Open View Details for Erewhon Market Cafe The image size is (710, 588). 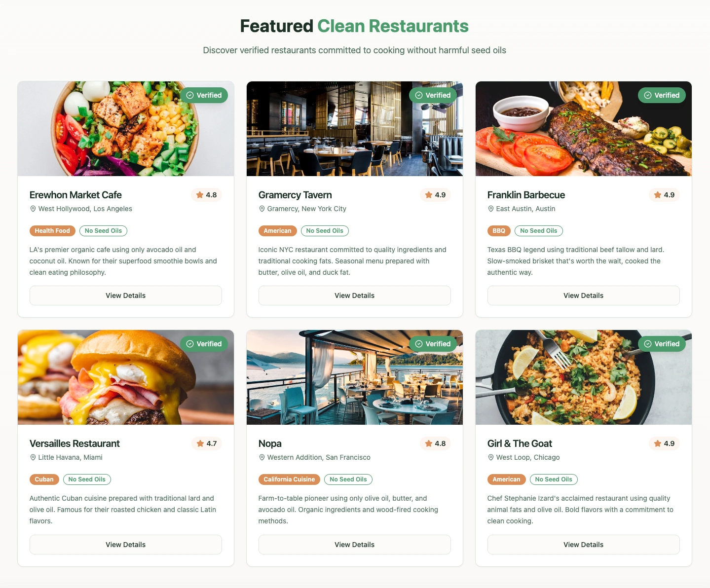[x=126, y=295]
